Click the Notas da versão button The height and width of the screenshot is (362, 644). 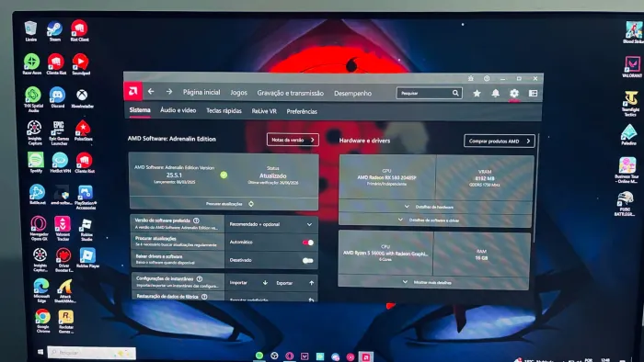click(293, 140)
